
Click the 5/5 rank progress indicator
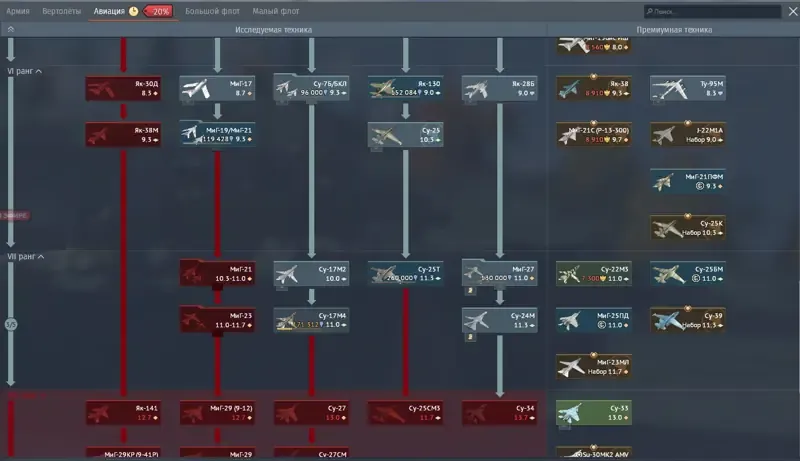[x=11, y=324]
